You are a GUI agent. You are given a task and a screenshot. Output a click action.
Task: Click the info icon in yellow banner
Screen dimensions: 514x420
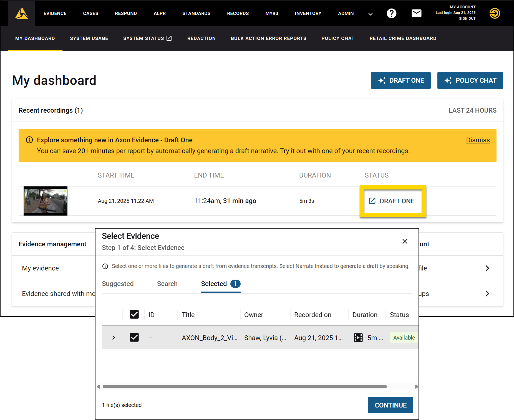click(29, 140)
